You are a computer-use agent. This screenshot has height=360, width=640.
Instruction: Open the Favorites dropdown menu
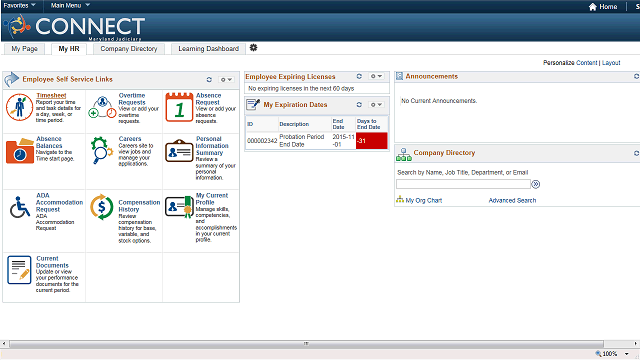coord(19,5)
